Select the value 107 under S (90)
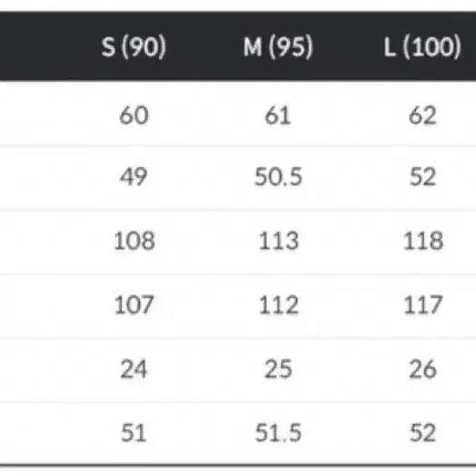Screen dimensions: 476x476 (134, 305)
